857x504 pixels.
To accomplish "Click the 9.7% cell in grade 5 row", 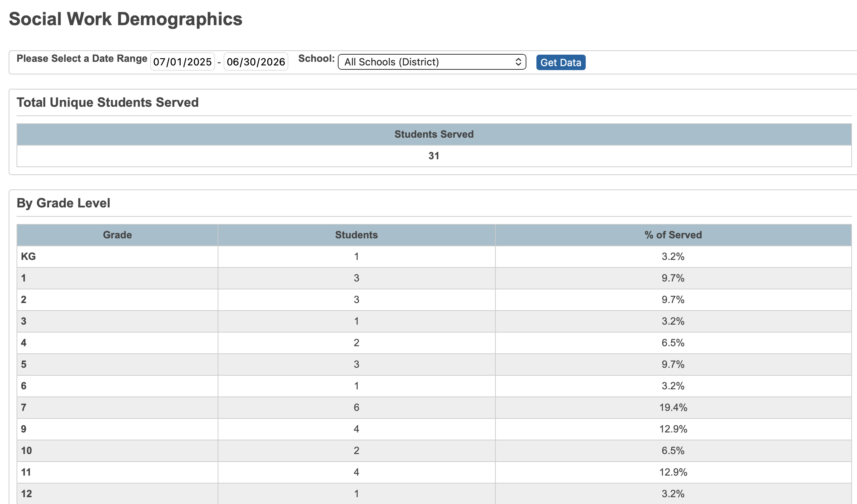I will click(673, 364).
